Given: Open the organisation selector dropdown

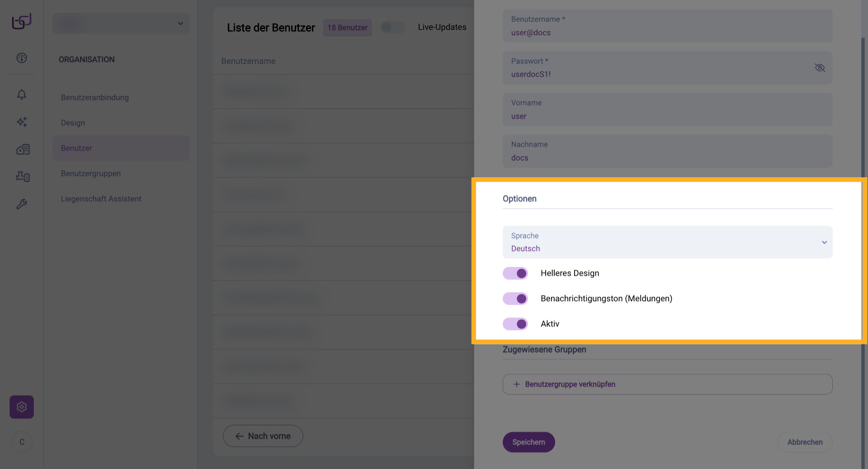Looking at the screenshot, I should coord(121,24).
